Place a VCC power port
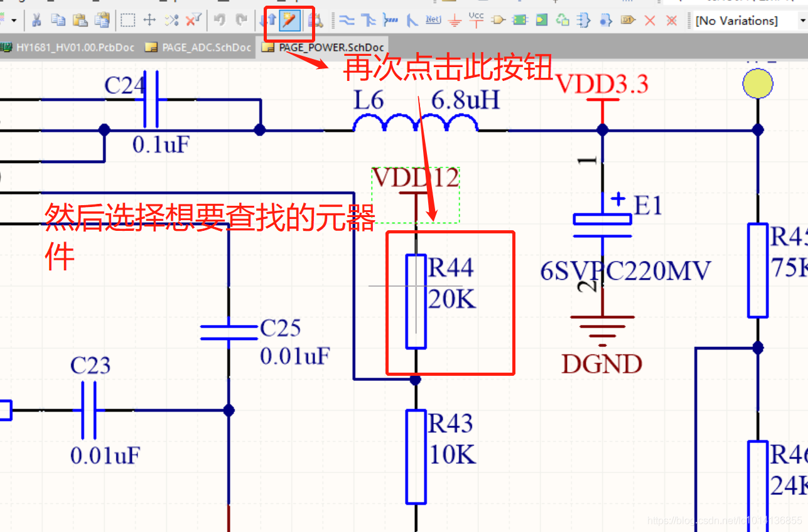The height and width of the screenshot is (532, 808). click(477, 20)
